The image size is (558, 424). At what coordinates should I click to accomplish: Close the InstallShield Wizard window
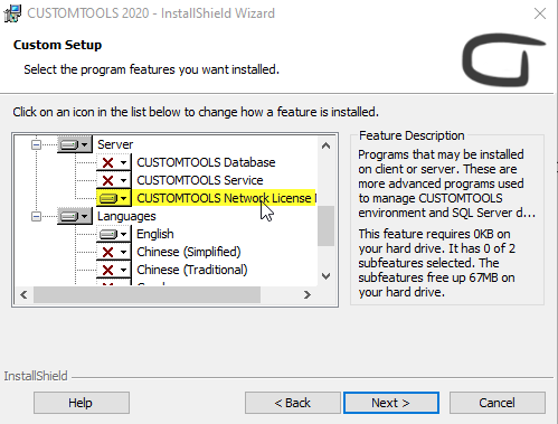click(x=540, y=14)
